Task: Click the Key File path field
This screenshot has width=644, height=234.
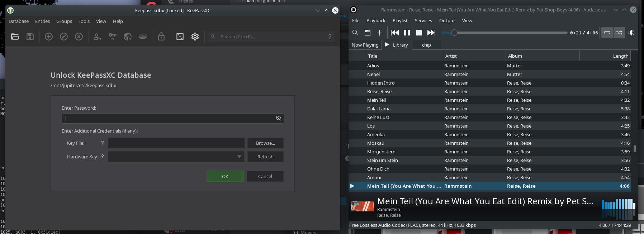Action: (176, 143)
